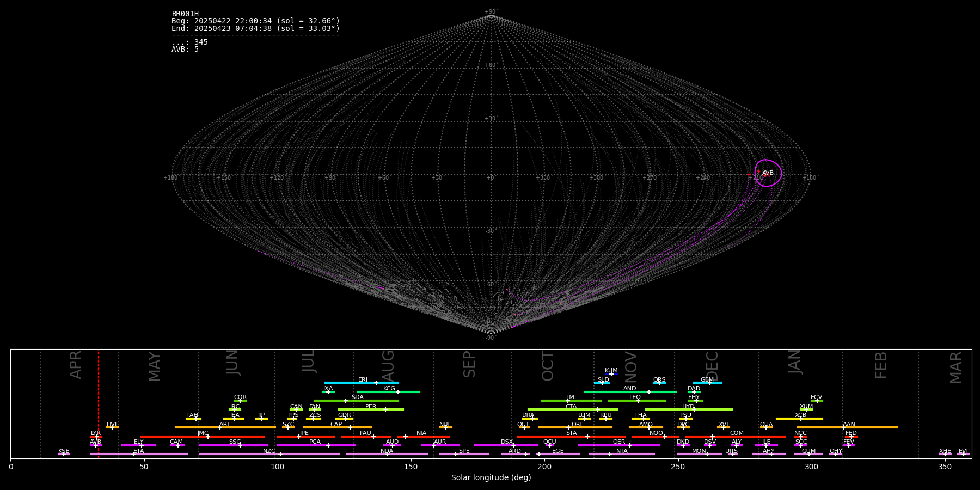Pick the HYD shower label

[x=689, y=407]
